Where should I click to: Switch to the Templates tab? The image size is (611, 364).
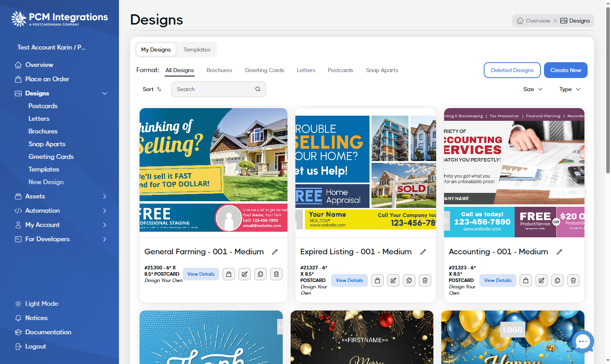[x=197, y=50]
